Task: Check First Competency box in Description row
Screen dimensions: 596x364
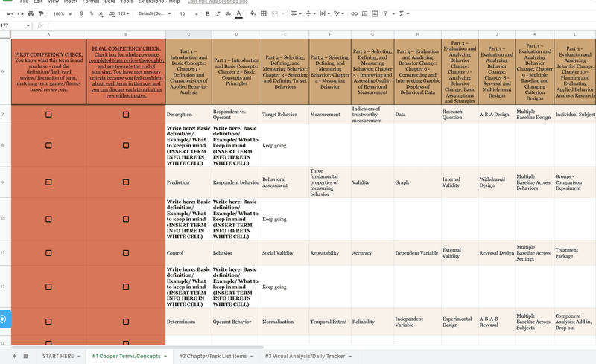Action: [x=48, y=115]
